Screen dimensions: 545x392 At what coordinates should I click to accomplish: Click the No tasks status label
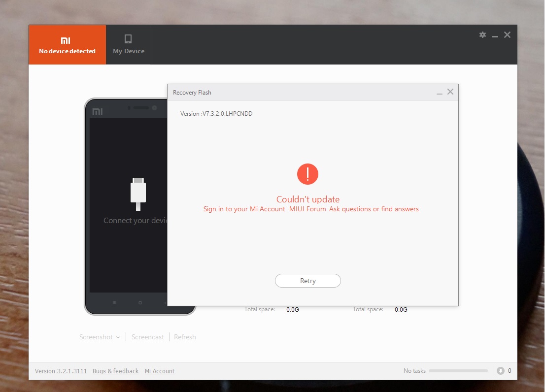click(414, 370)
